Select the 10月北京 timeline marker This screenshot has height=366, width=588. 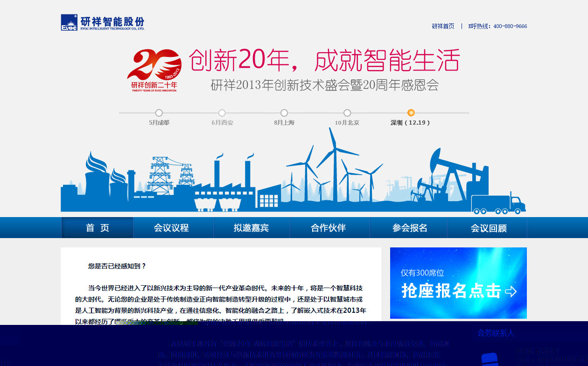pyautogui.click(x=347, y=113)
